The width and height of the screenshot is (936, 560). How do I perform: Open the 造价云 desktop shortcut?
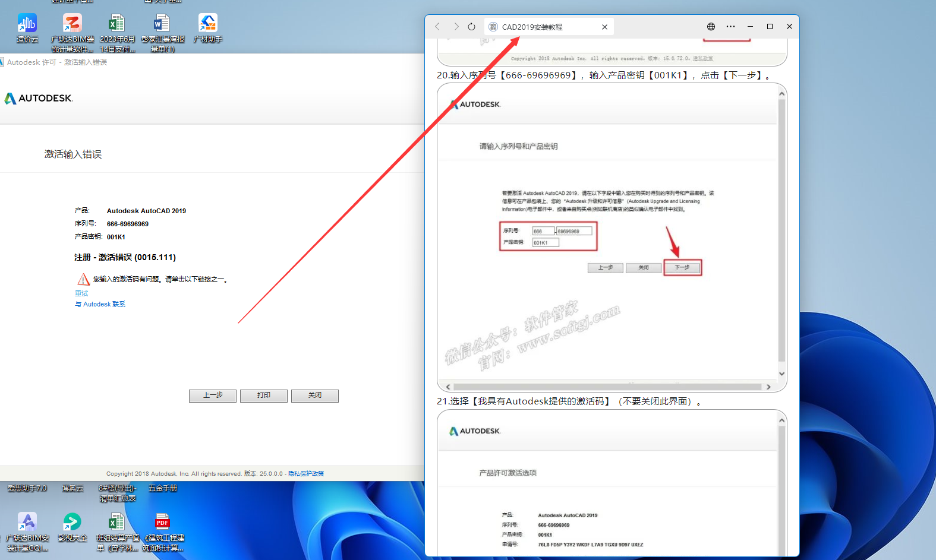[x=27, y=29]
